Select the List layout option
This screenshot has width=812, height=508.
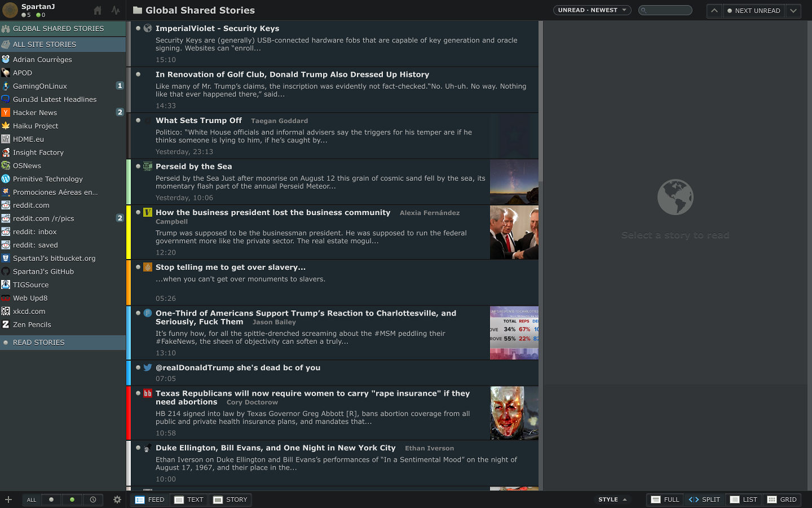coord(744,500)
